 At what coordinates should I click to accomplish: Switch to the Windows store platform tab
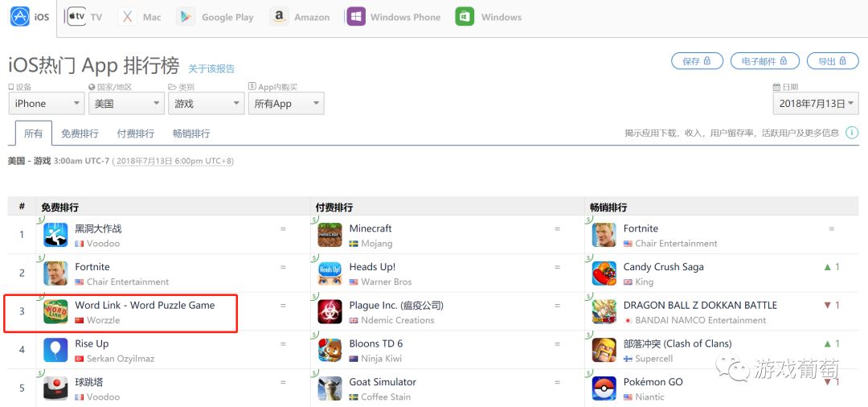(x=489, y=17)
